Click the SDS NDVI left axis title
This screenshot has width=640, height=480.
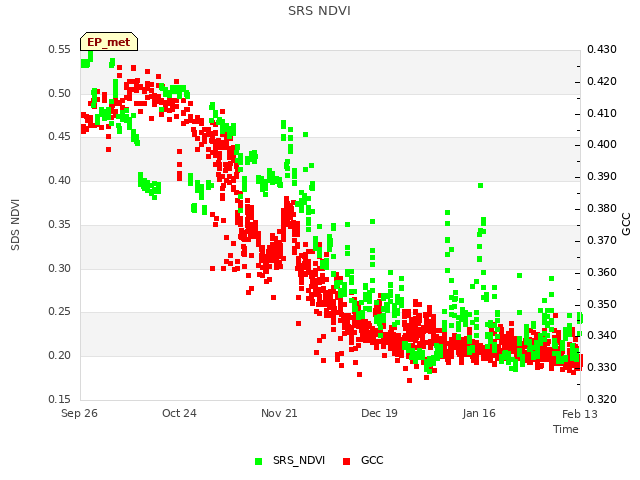pyautogui.click(x=15, y=224)
